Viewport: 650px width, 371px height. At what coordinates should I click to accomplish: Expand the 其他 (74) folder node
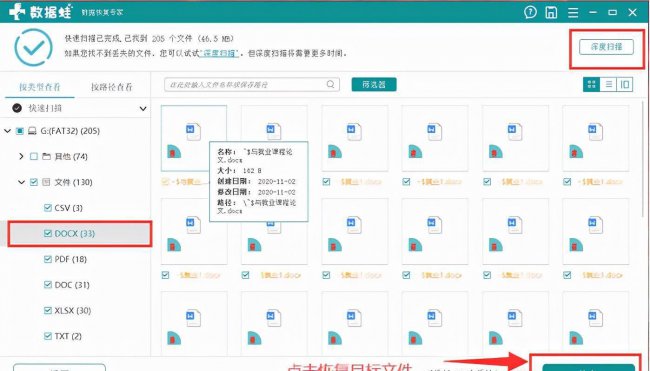point(21,156)
